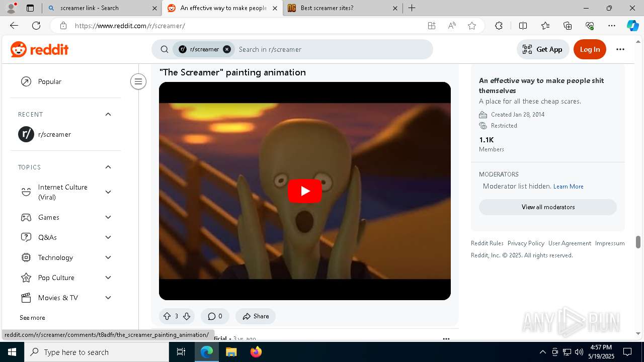This screenshot has width=644, height=362.
Task: Open Edge Settings and more menu
Action: tap(612, 26)
